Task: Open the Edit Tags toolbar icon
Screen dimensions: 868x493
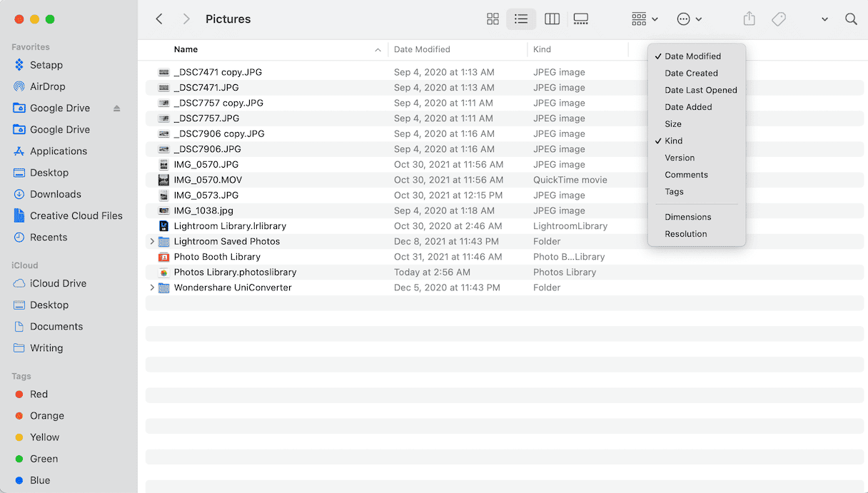Action: (779, 19)
